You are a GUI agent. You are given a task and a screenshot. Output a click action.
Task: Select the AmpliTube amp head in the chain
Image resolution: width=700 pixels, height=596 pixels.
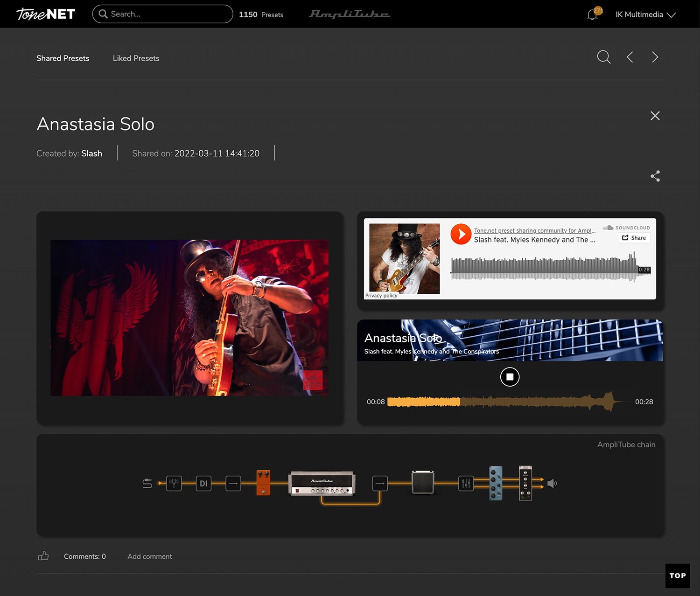(322, 483)
